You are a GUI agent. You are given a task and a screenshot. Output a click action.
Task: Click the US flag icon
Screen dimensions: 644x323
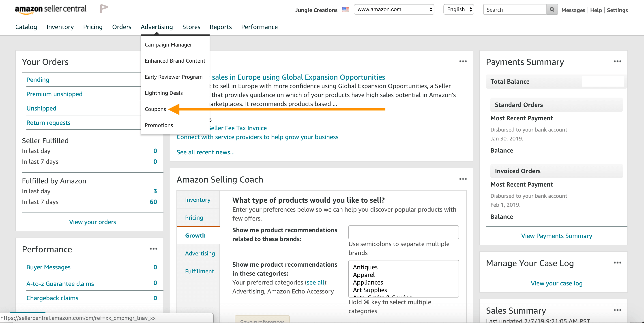coord(346,10)
